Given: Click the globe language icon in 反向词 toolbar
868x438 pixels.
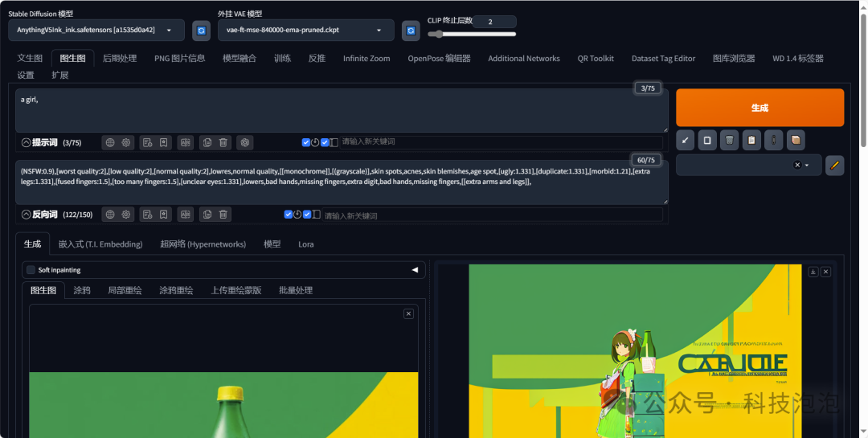Looking at the screenshot, I should 110,215.
